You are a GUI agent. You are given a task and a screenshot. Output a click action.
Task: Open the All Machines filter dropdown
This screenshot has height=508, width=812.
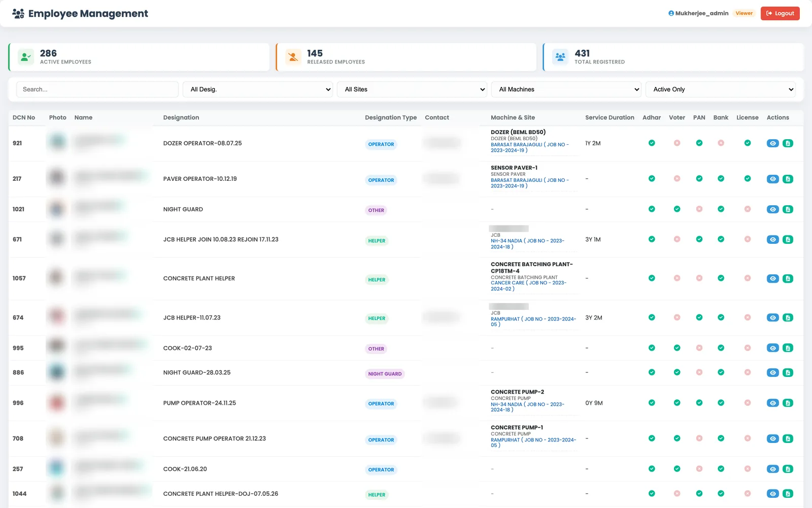(x=566, y=89)
